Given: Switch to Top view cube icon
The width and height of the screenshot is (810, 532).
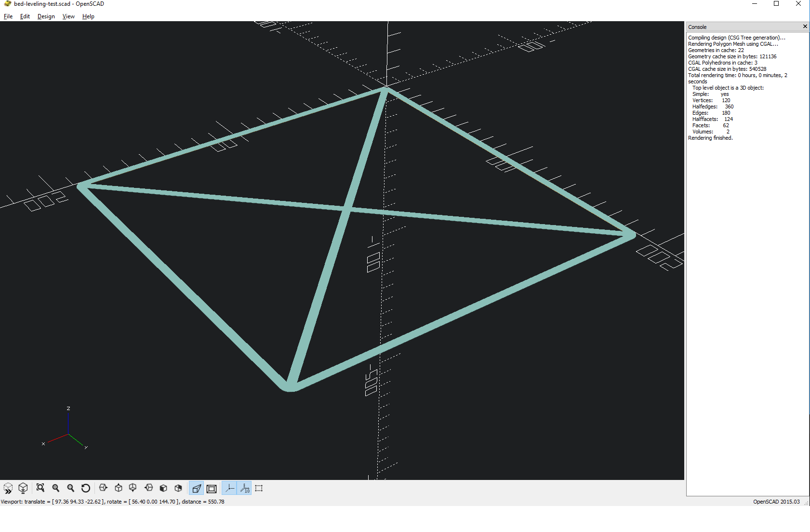Looking at the screenshot, I should coord(119,488).
